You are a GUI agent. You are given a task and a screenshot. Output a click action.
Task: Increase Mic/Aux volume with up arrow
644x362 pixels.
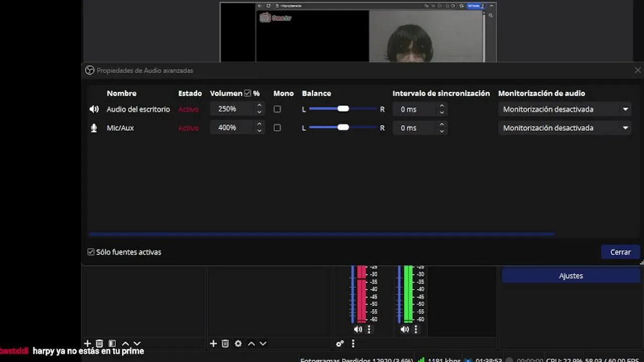click(x=259, y=125)
